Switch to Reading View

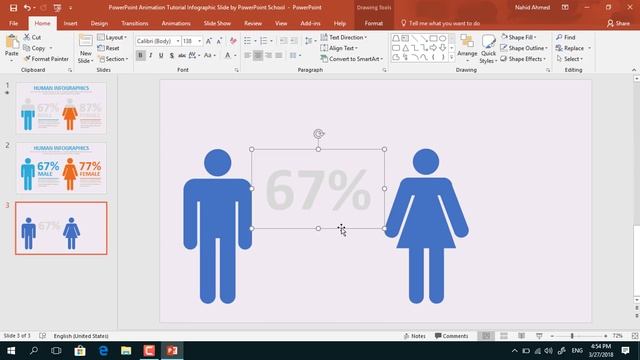[522, 336]
